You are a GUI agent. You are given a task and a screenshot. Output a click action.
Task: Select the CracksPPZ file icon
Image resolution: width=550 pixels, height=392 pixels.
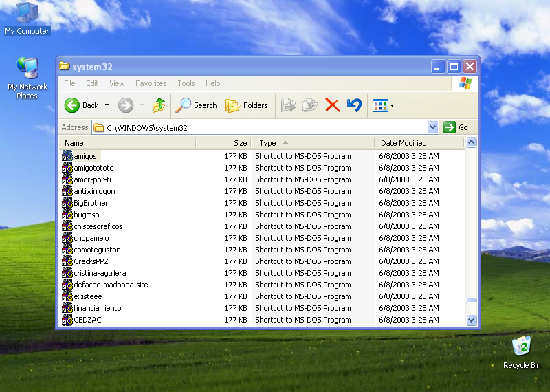67,261
